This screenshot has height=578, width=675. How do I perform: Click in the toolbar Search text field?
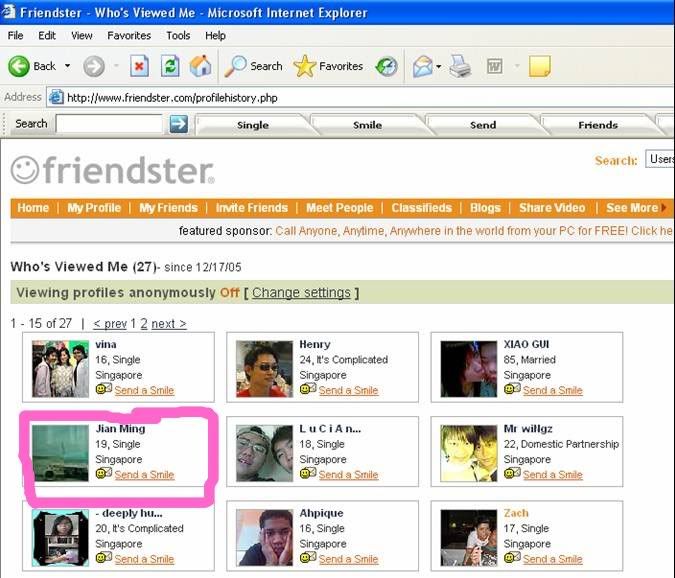[109, 124]
